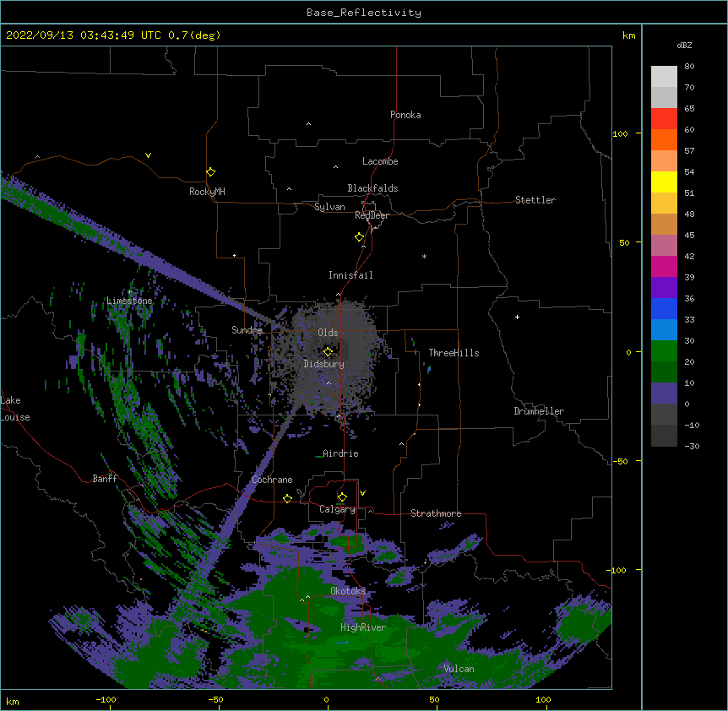Select the white plus marker north of Drumheller
This screenshot has height=711, width=728.
517,317
